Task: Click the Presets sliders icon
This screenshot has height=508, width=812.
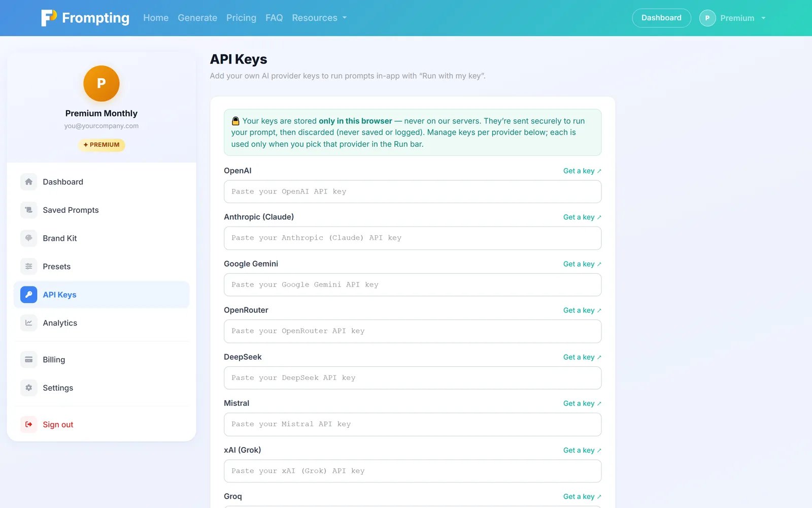Action: click(x=29, y=266)
